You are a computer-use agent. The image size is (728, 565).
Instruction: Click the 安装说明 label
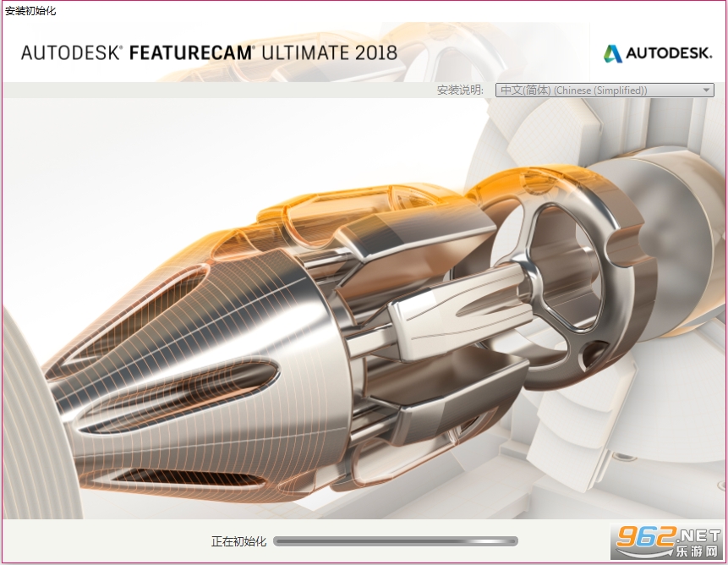point(460,90)
